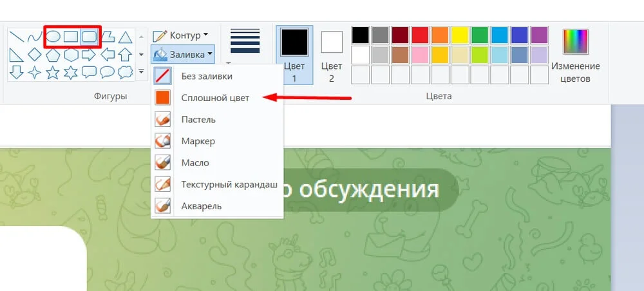This screenshot has width=644, height=291.
Task: Select the oval callout shape
Action: [x=107, y=72]
